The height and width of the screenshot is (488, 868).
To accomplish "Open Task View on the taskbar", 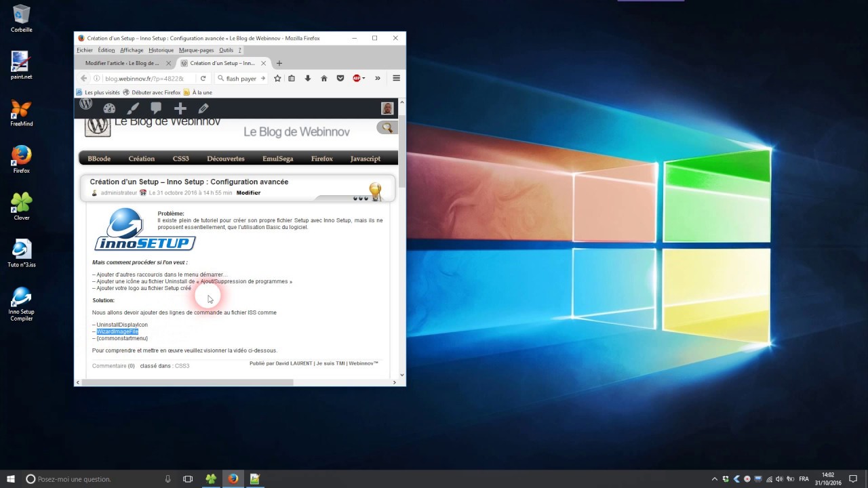I will point(188,479).
